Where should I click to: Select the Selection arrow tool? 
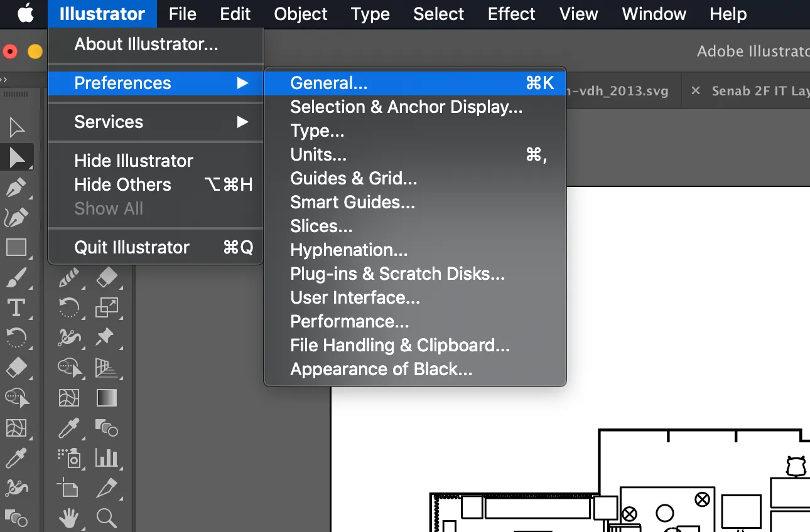(18, 127)
